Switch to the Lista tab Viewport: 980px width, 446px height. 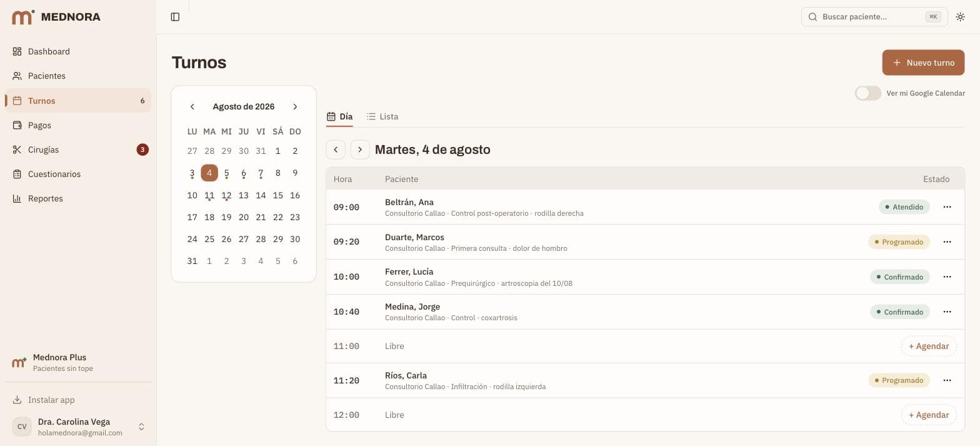pyautogui.click(x=382, y=116)
